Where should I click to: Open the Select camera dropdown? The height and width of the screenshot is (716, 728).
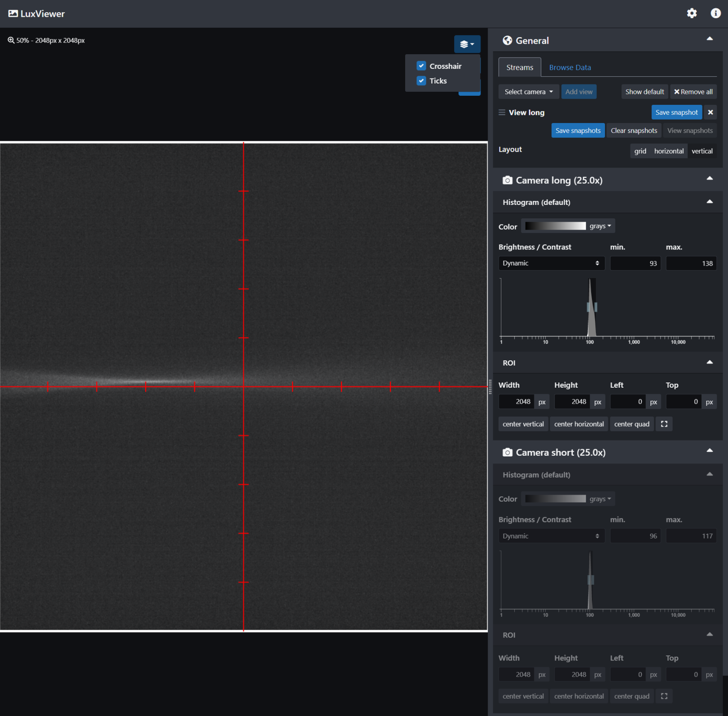[529, 92]
